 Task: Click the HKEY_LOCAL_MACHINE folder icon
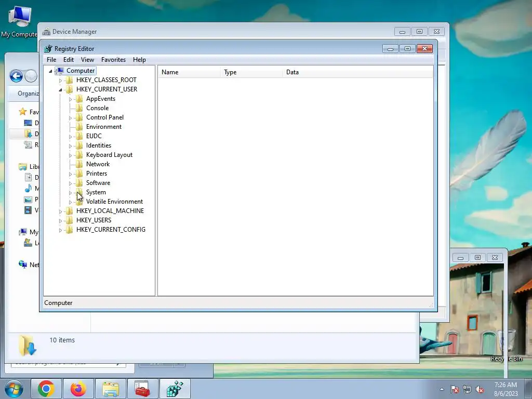69,211
